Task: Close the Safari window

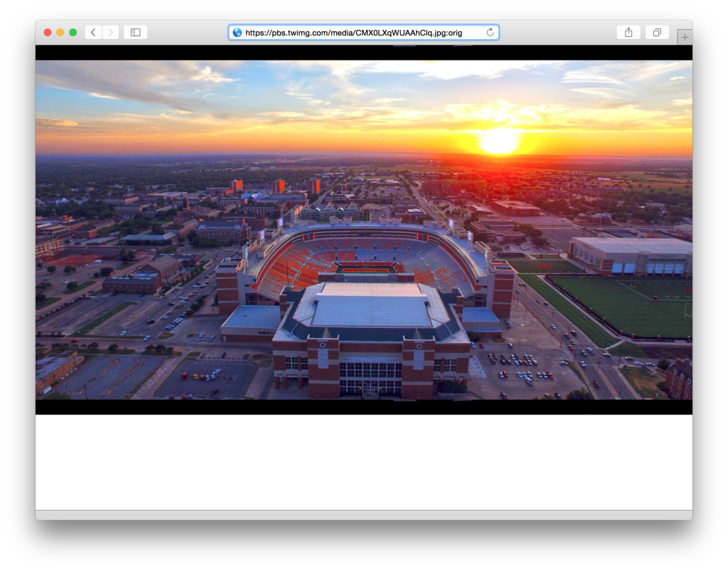Action: 48,33
